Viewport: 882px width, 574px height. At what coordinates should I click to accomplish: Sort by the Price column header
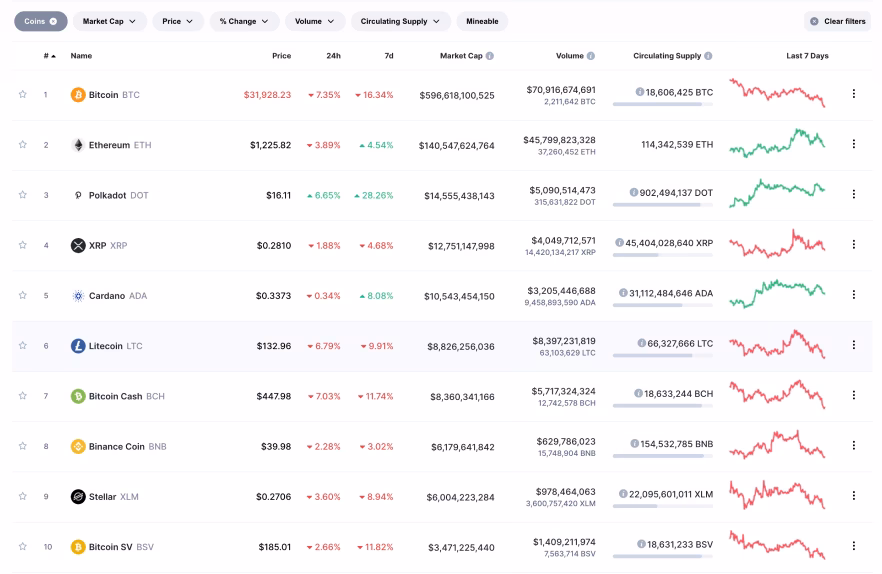click(281, 56)
